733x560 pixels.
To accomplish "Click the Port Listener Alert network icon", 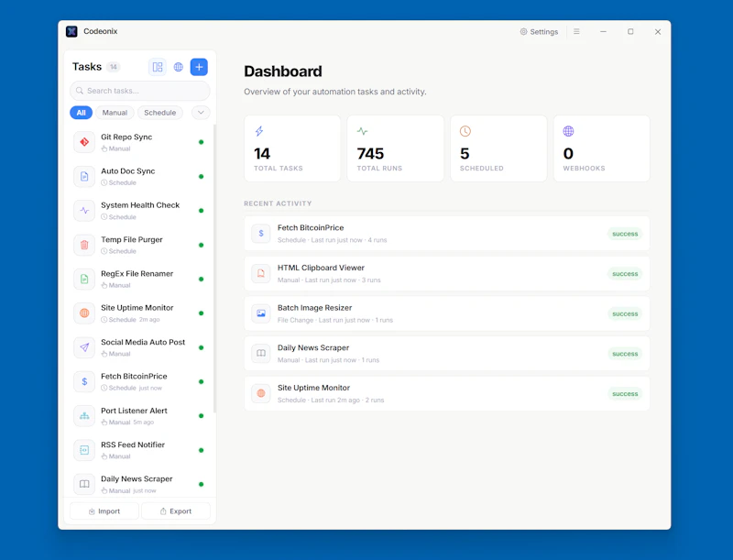I will (x=84, y=415).
